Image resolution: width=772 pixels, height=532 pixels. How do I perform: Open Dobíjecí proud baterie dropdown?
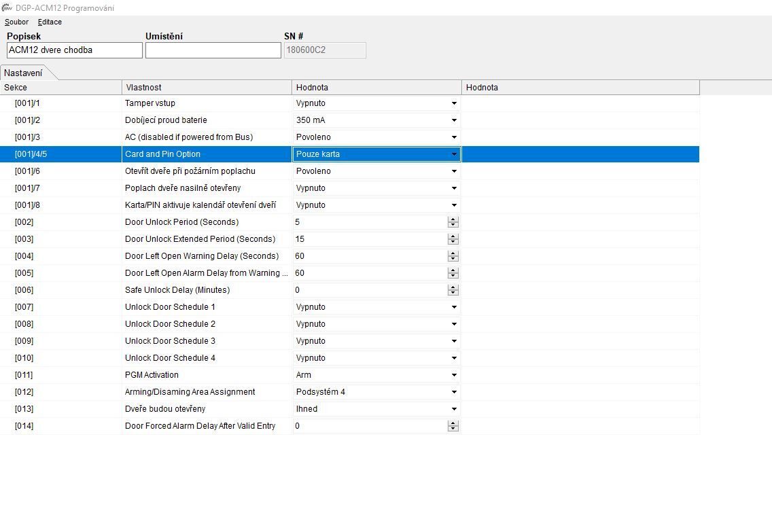pyautogui.click(x=454, y=120)
